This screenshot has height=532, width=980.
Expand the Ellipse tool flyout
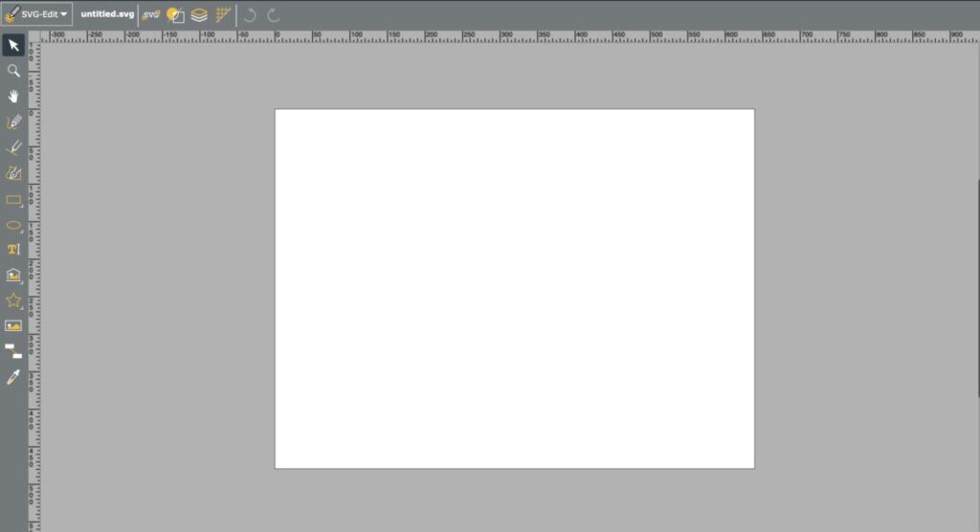coord(23,231)
